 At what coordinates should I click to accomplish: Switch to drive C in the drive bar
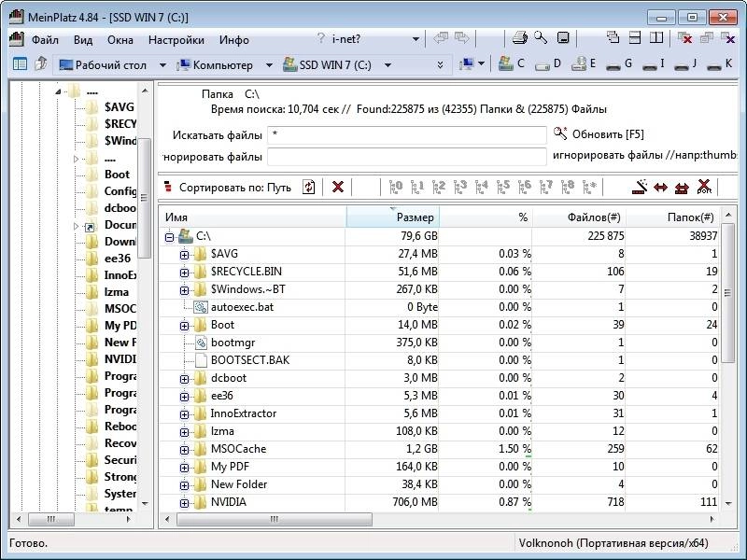pos(511,63)
